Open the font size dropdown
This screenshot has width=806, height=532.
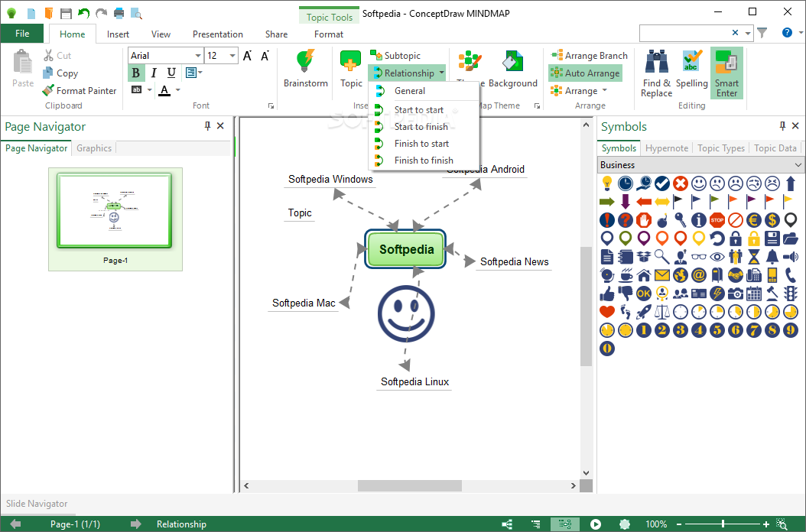pos(232,56)
